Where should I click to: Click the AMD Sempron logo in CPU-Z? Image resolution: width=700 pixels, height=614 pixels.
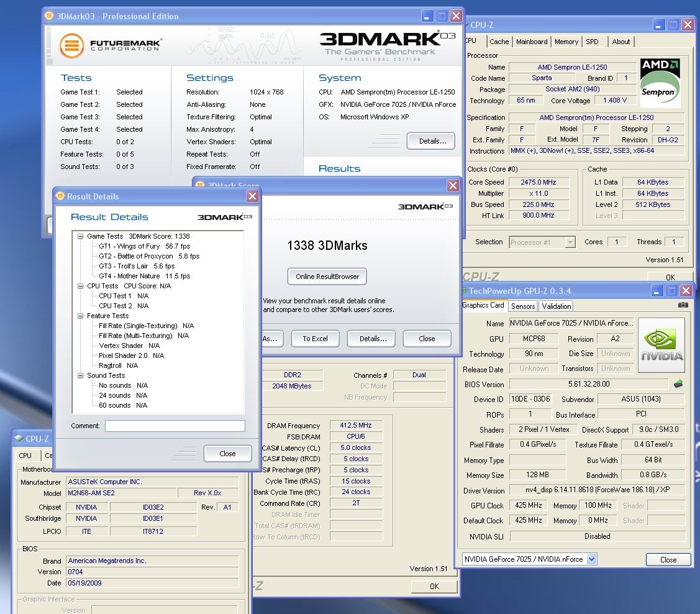[x=660, y=83]
